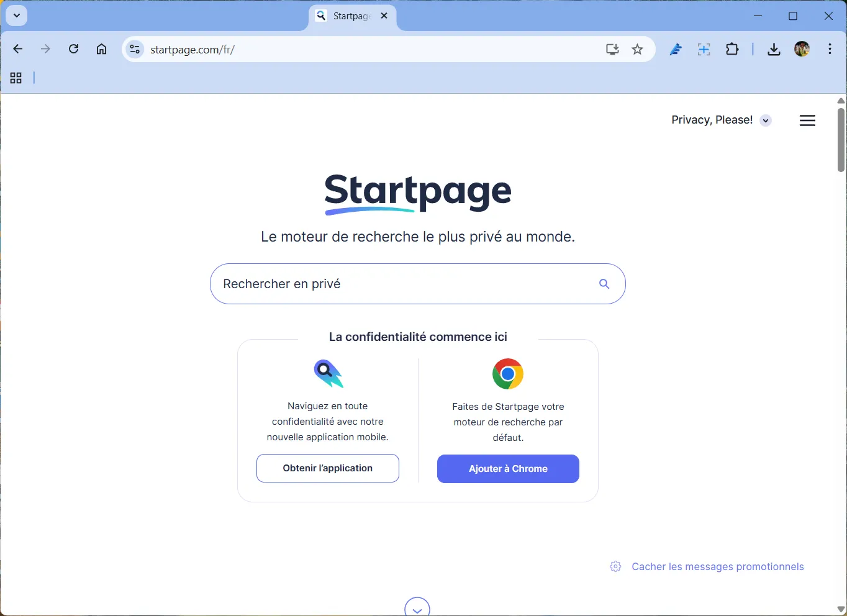
Task: Go back with the browser back arrow
Action: pos(18,49)
